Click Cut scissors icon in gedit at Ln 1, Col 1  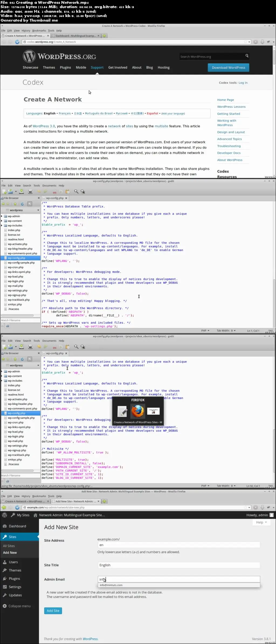point(54,192)
